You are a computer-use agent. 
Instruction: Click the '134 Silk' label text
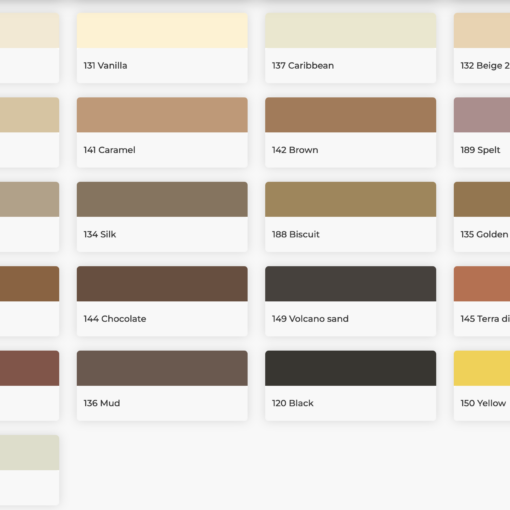(x=100, y=234)
